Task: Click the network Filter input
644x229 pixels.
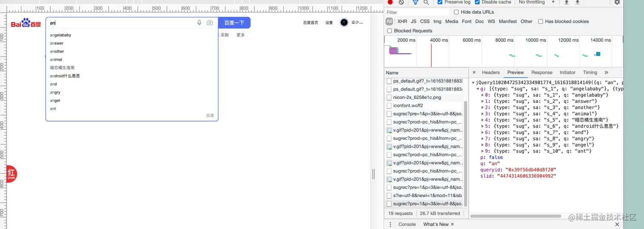Action: click(x=417, y=12)
